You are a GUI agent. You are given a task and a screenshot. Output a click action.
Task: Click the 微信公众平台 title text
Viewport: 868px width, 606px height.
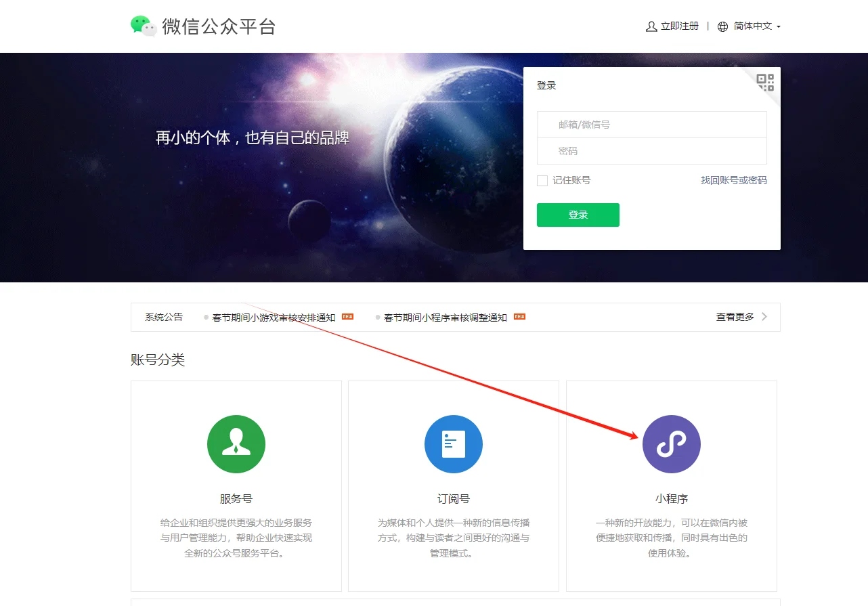pos(219,26)
